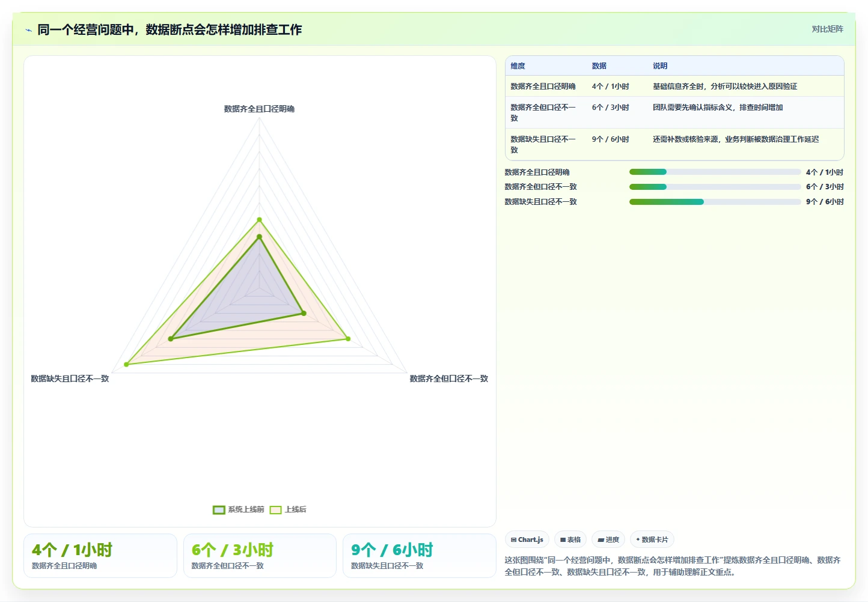868x602 pixels.
Task: Click the 对比矩阵 label at top right
Action: click(x=827, y=29)
